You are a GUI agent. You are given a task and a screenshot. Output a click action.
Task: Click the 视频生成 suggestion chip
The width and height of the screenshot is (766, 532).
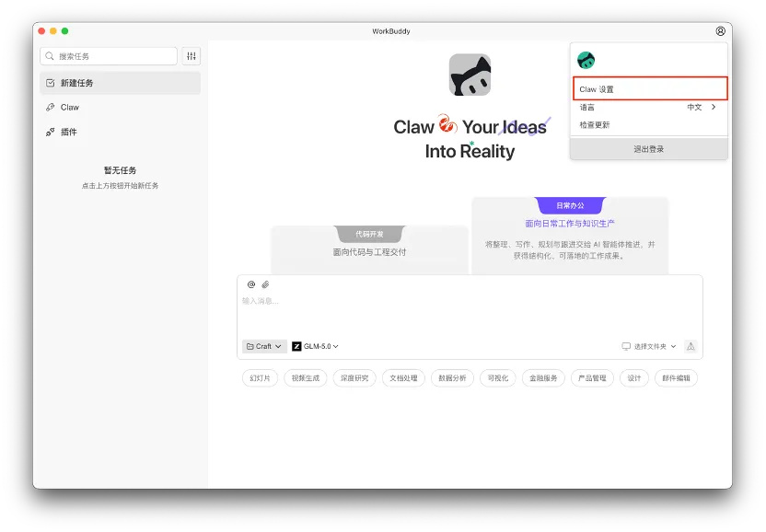(x=306, y=378)
